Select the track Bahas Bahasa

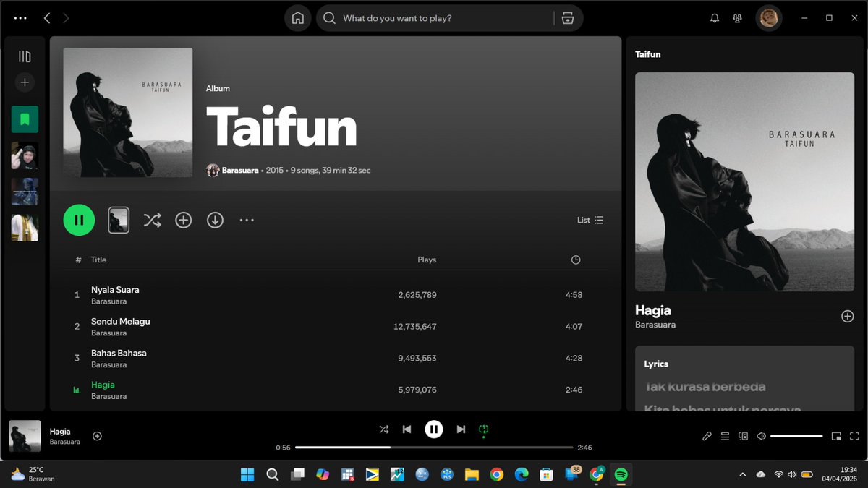click(119, 354)
